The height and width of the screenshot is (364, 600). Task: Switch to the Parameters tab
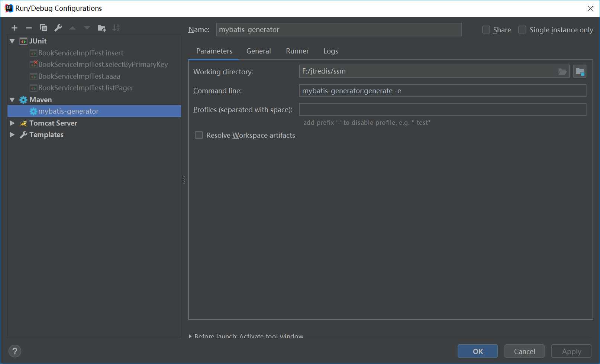tap(214, 51)
